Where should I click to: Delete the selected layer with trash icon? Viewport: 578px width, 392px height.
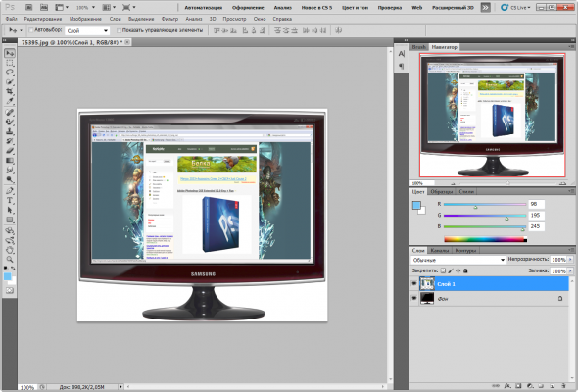point(563,386)
